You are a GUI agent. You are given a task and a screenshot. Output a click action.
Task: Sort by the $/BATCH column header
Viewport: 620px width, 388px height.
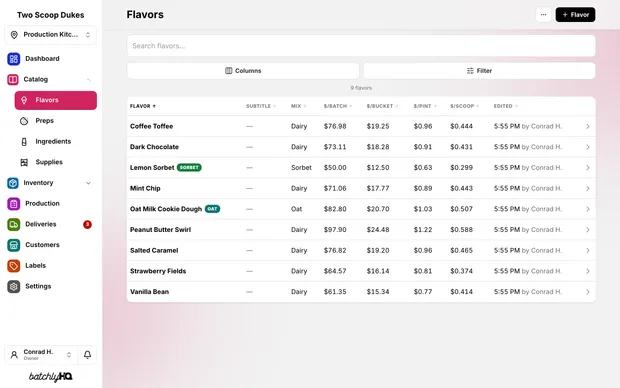point(338,106)
